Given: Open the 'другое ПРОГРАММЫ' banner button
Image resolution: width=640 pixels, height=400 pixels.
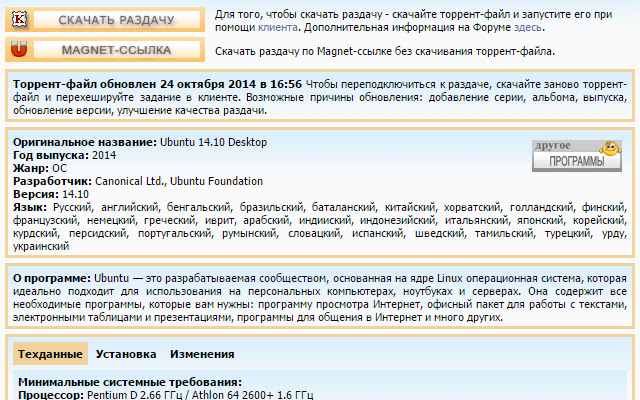Looking at the screenshot, I should (x=575, y=155).
